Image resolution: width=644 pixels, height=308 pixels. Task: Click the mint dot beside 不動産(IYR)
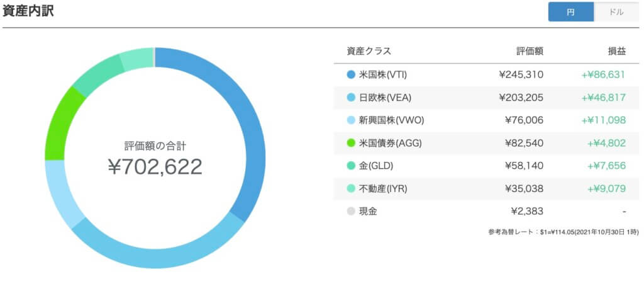[352, 188]
